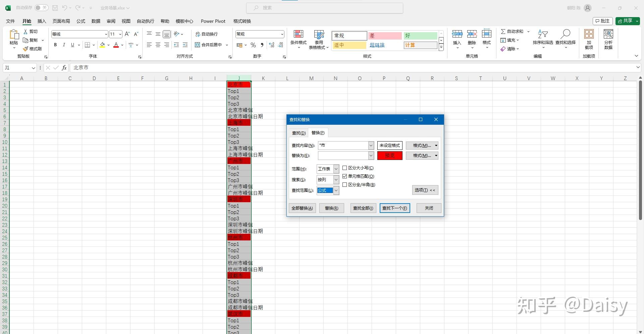The image size is (644, 334).
Task: Apply the fill color bucket
Action: pos(102,45)
